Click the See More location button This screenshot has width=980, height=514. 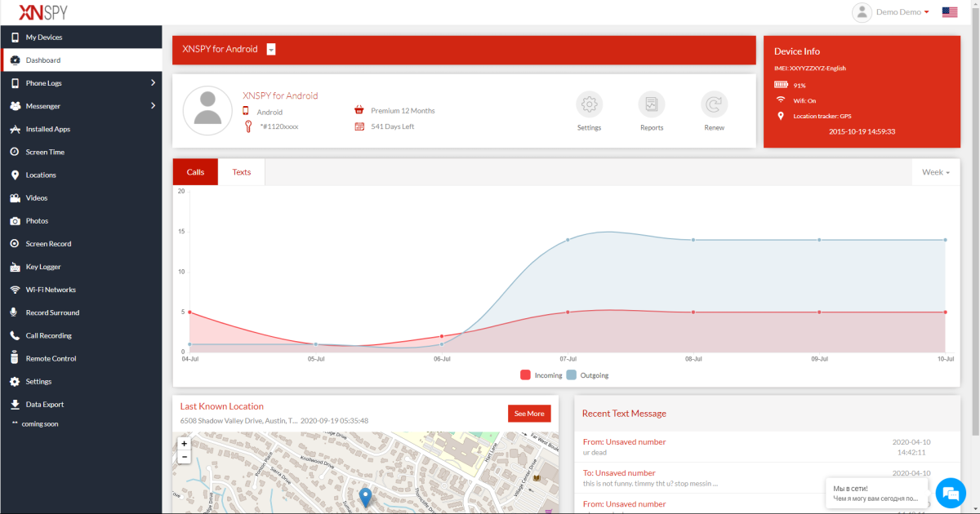point(529,414)
